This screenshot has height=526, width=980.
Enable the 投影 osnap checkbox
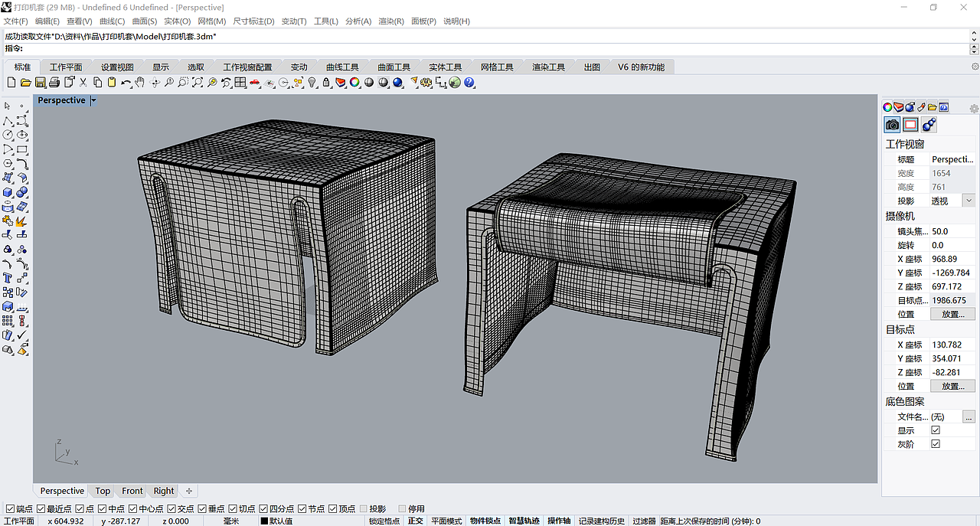(x=364, y=509)
